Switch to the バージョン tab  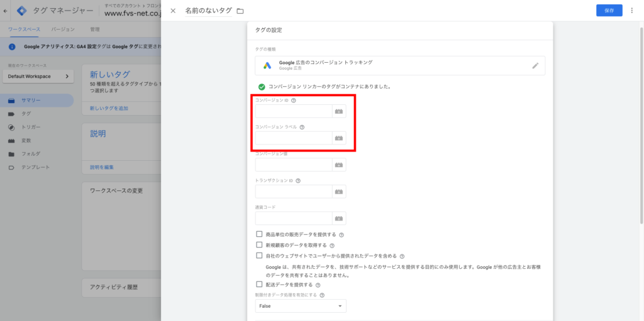(x=63, y=30)
